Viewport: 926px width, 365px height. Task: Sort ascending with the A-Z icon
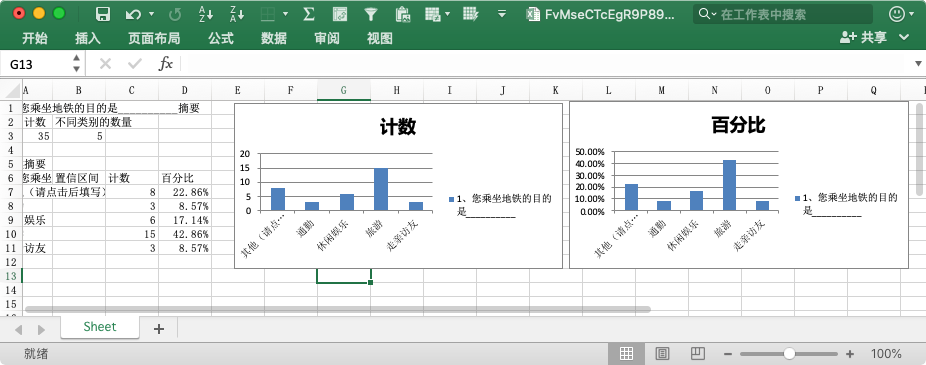point(206,14)
